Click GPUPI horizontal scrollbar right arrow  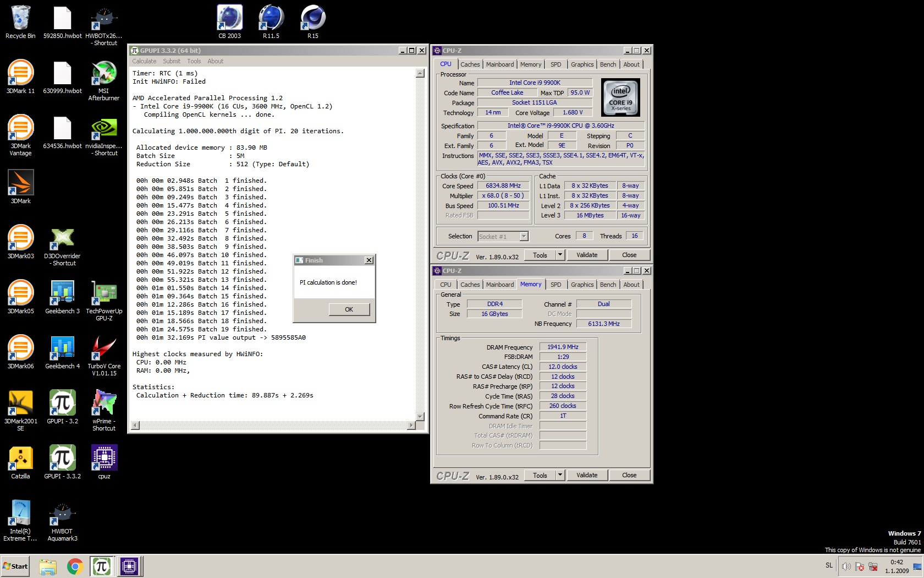[x=411, y=426]
